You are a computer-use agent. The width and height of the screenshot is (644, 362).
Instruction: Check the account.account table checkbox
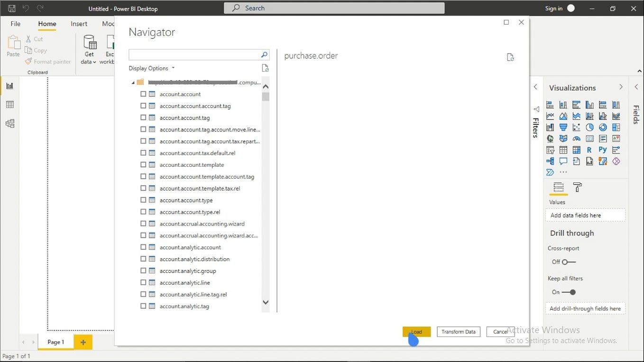click(143, 94)
